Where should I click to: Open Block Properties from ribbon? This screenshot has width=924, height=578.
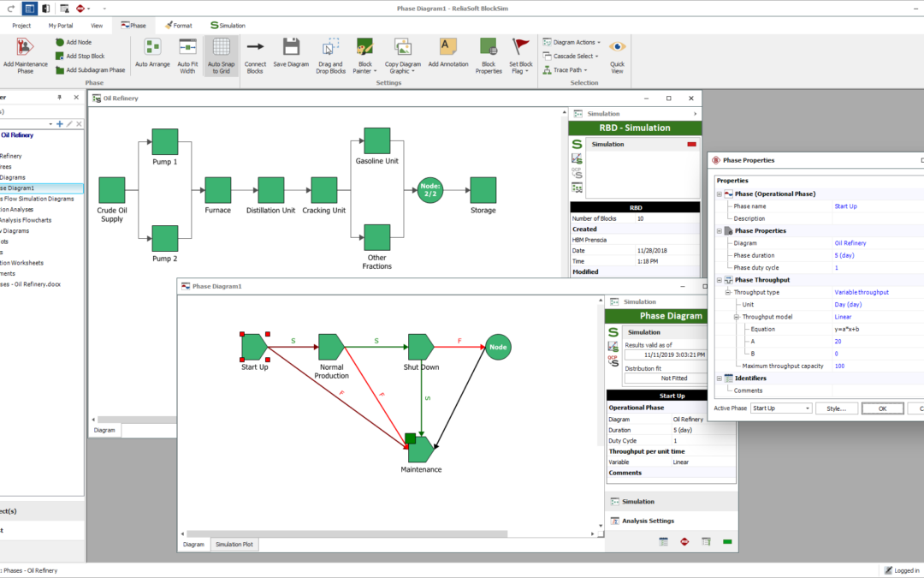(x=489, y=56)
